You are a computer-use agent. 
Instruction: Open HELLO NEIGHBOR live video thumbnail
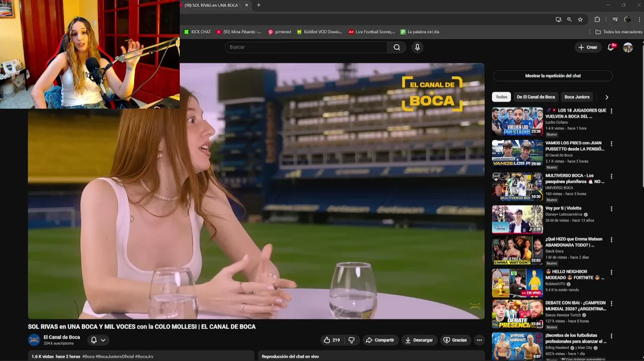[x=517, y=283]
